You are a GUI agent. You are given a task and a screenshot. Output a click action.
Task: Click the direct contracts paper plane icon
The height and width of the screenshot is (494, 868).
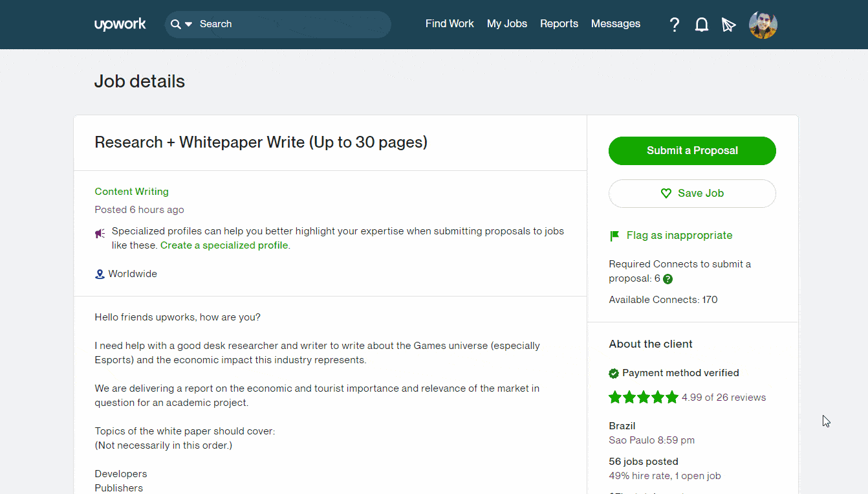click(x=729, y=25)
